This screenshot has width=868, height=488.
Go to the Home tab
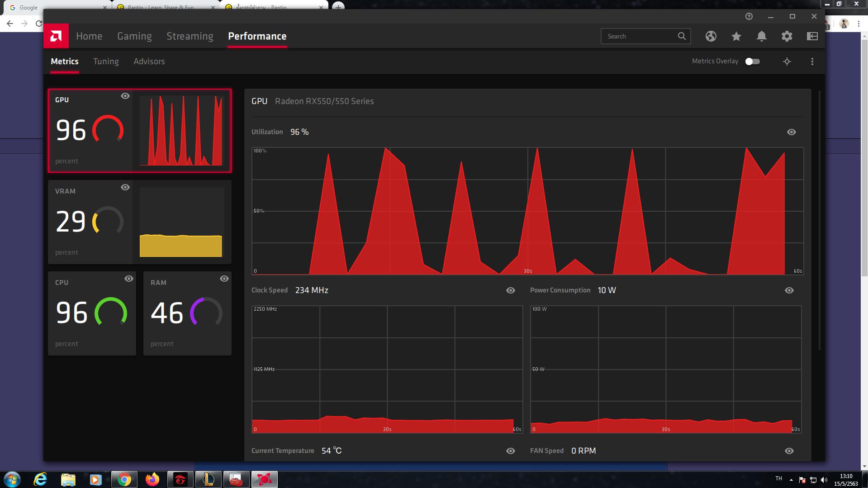coord(89,36)
